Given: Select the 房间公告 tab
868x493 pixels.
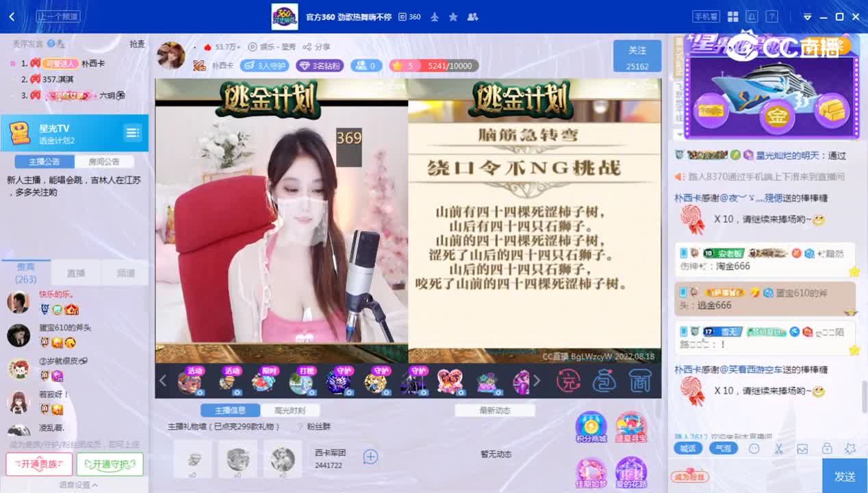Looking at the screenshot, I should pos(104,162).
